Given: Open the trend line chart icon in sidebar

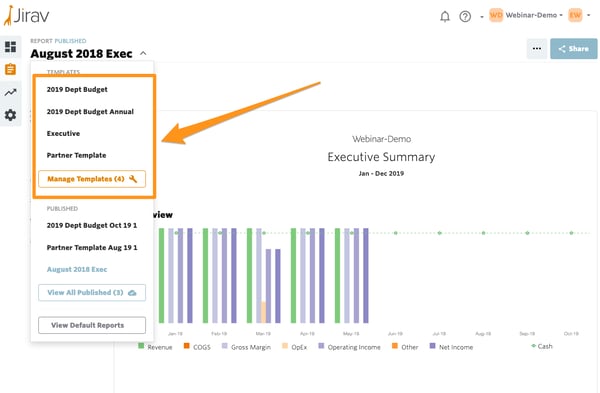Looking at the screenshot, I should click(x=10, y=92).
